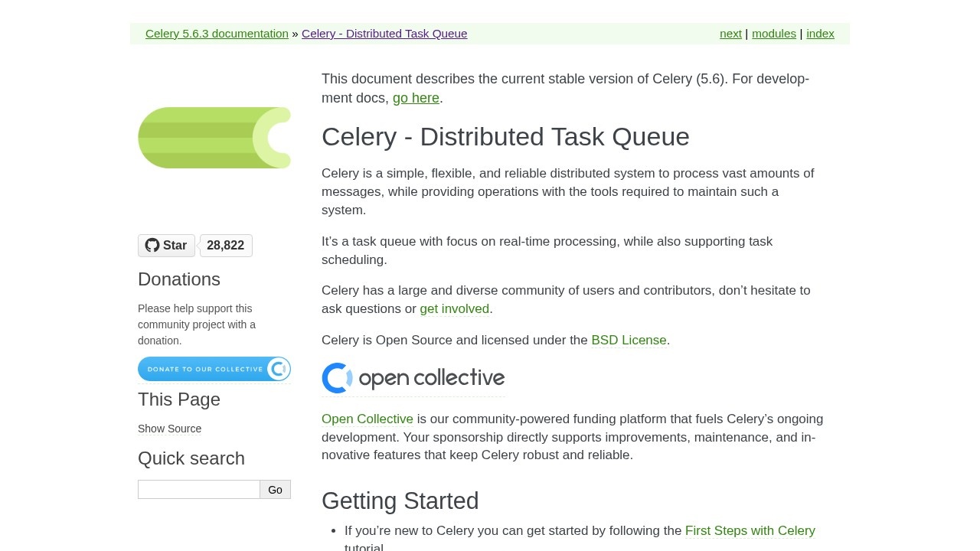Open the 28,822 stargazers count

(x=226, y=246)
